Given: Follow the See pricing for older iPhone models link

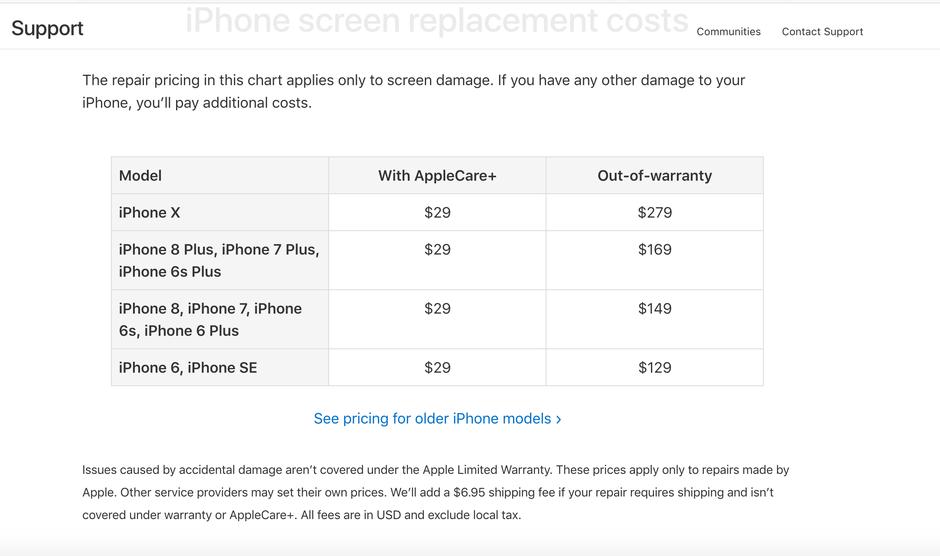Looking at the screenshot, I should (437, 419).
